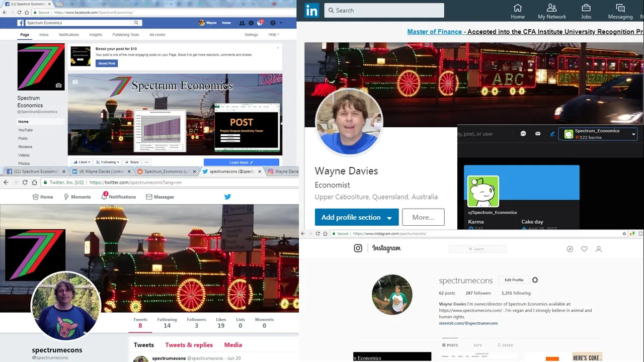Screen dimensions: 644x362
Task: Select Instagram IGTV tab
Action: tap(477, 345)
